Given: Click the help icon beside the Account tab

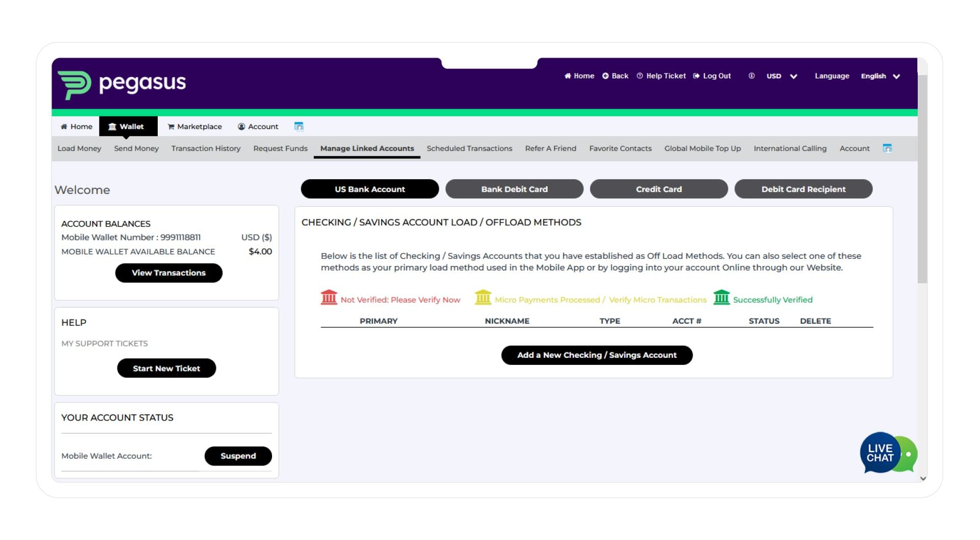Looking at the screenshot, I should 299,126.
